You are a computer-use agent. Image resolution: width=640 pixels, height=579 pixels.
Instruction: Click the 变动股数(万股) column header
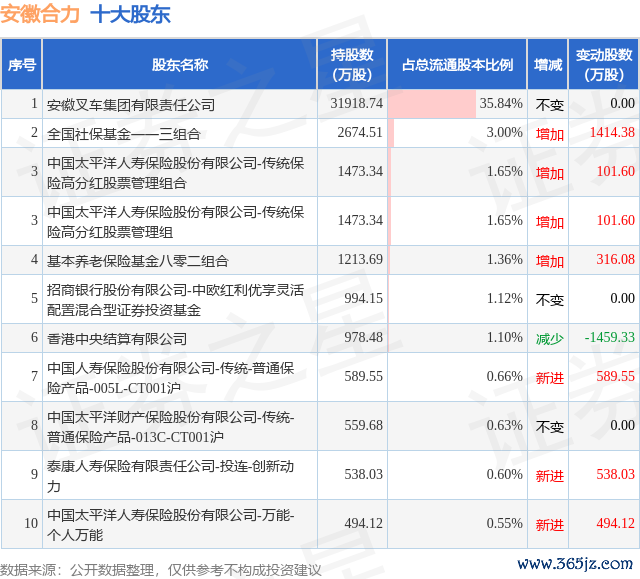coord(604,64)
